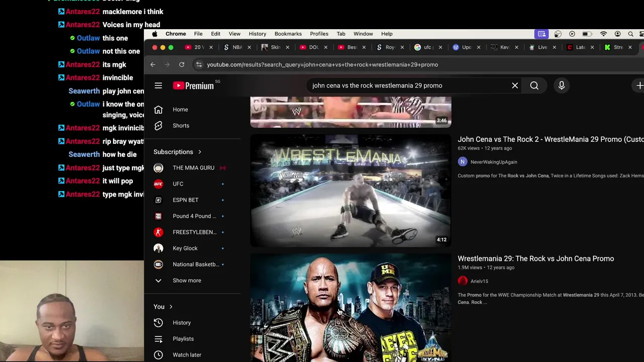Open the Tab menu
644x362 pixels.
pyautogui.click(x=341, y=34)
